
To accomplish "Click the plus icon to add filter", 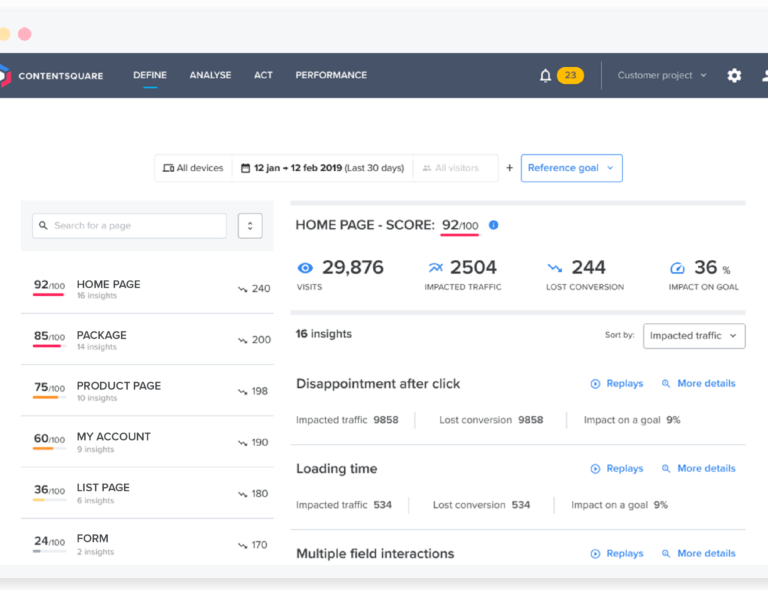I will point(509,168).
